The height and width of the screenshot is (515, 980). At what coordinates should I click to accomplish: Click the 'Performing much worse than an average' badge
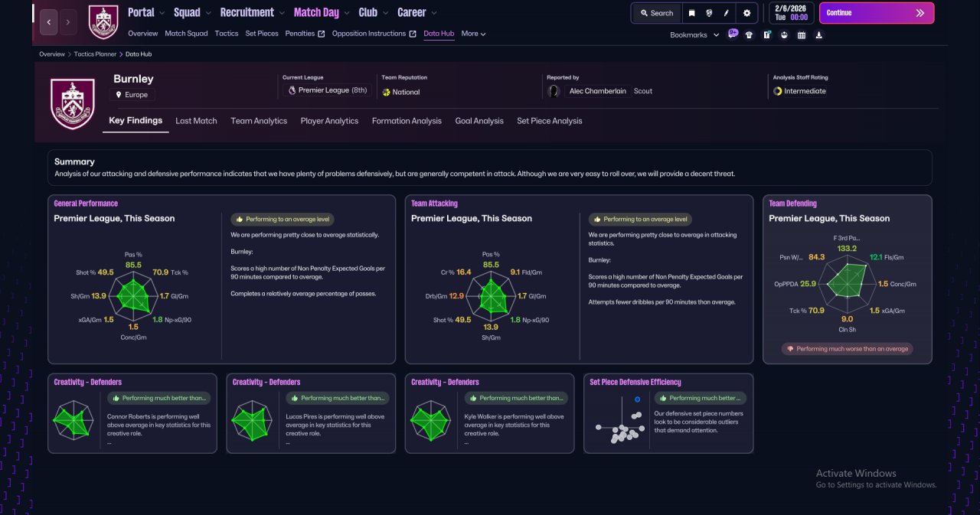(x=848, y=349)
